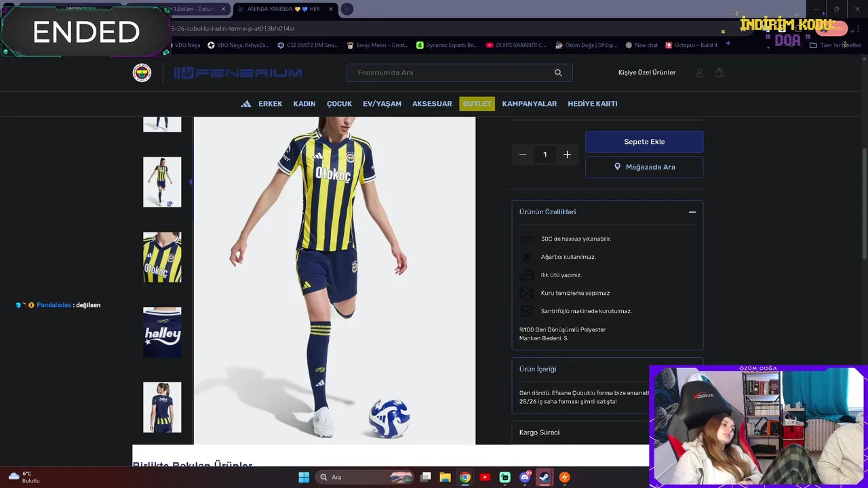This screenshot has height=488, width=868.
Task: Open the Emoji Maker bookmark
Action: click(x=377, y=45)
